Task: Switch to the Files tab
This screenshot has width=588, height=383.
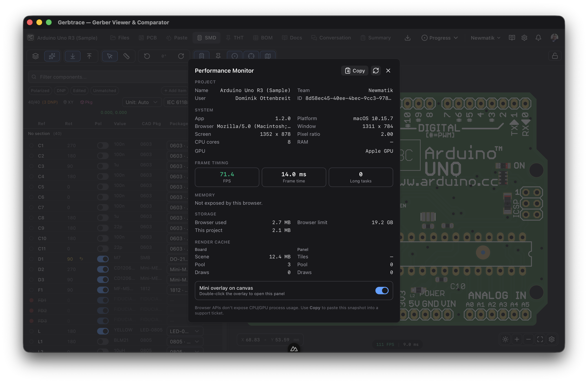Action: click(120, 38)
